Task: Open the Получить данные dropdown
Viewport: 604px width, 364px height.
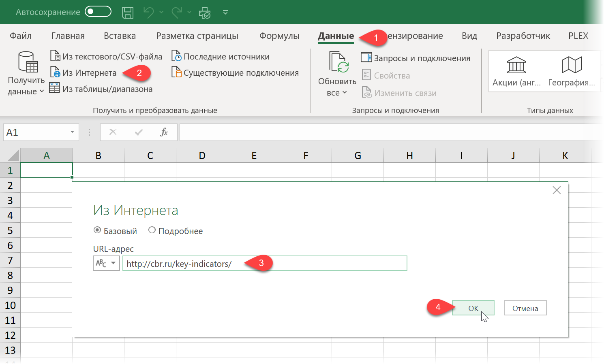Action: point(26,73)
